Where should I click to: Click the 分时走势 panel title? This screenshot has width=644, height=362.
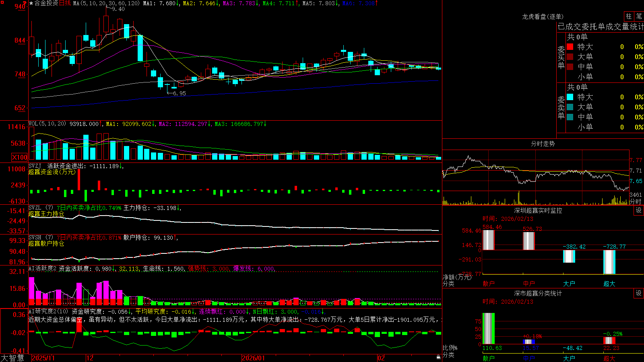pos(543,144)
